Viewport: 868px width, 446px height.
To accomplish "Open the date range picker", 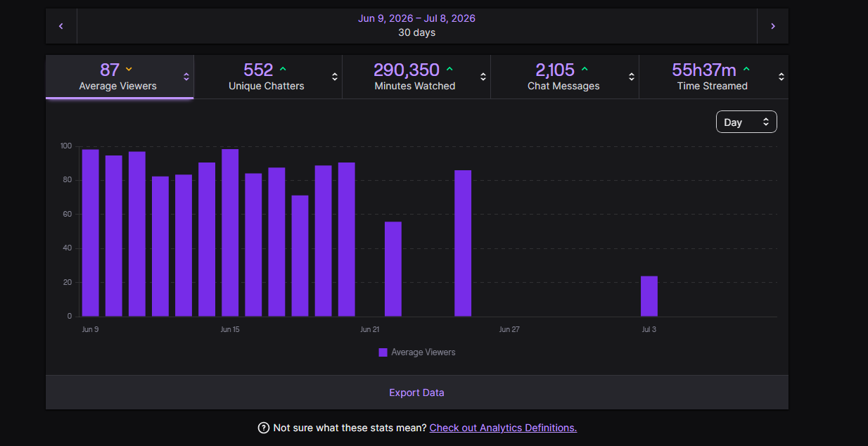I will click(x=416, y=26).
